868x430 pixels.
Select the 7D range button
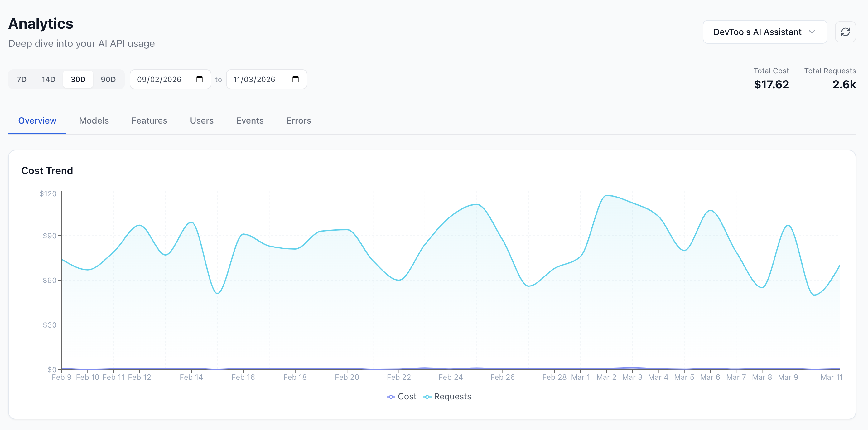(21, 79)
